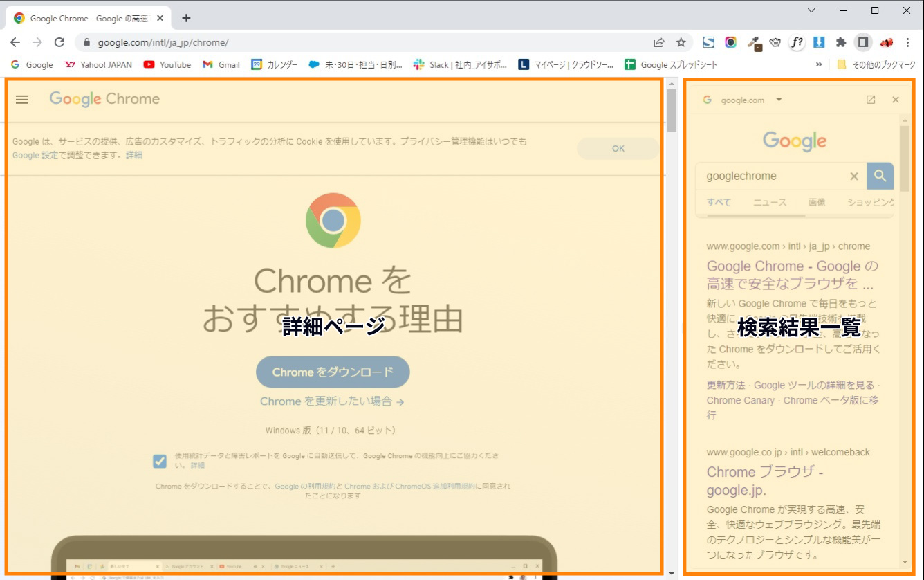The height and width of the screenshot is (580, 924).
Task: Open the Google Chrome - Google の高速で安全なブラウザ result
Action: pyautogui.click(x=793, y=275)
